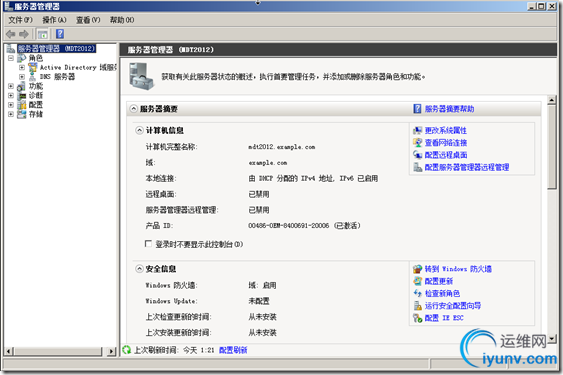Collapse the 计算机信息 section

point(139,130)
